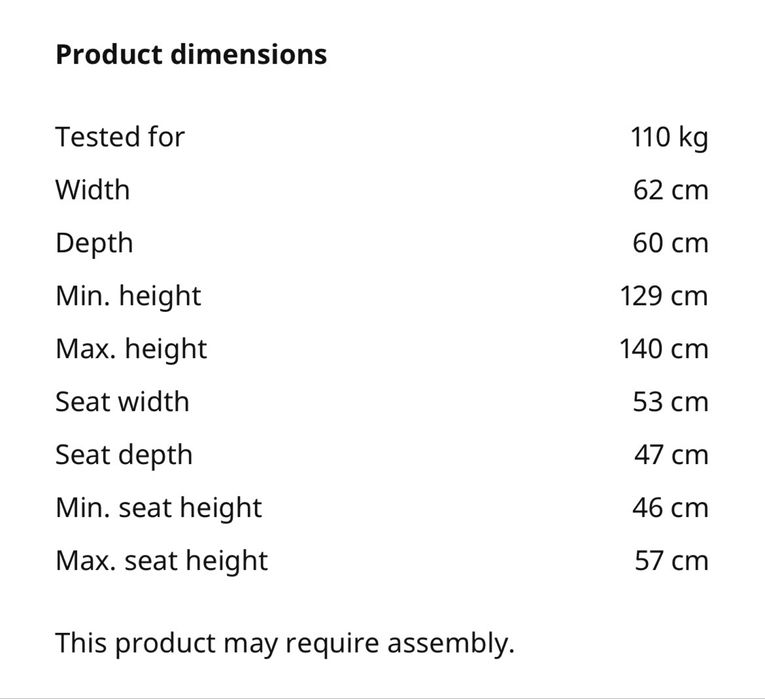Select the Min. seat height label
This screenshot has height=699, width=765.
coord(158,507)
